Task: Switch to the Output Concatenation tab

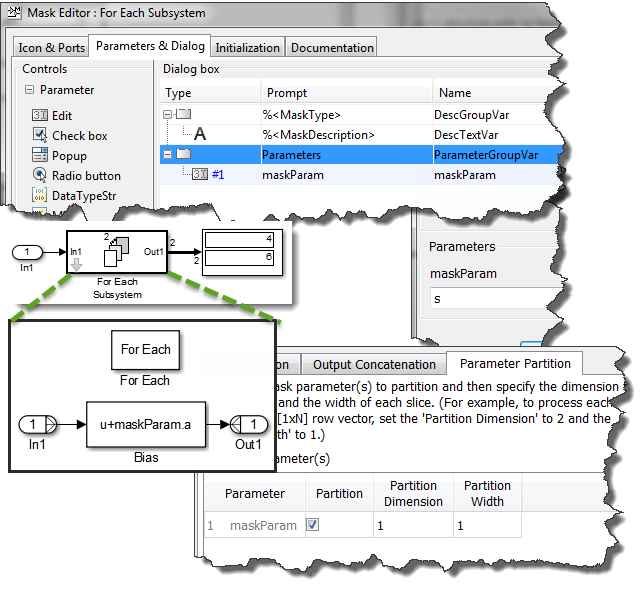Action: (x=374, y=364)
